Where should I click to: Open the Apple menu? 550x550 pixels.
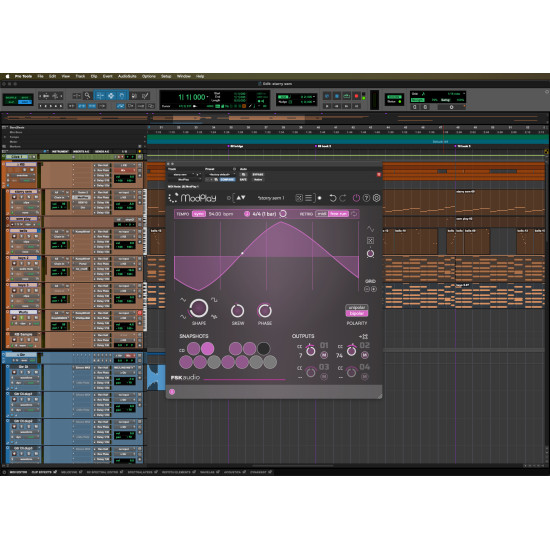click(x=7, y=76)
